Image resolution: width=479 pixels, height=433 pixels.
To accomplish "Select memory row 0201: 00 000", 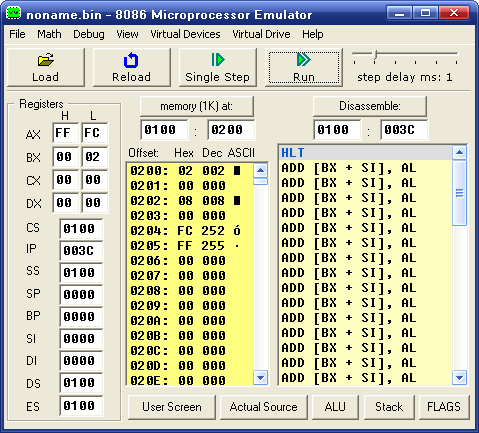I will [190, 186].
